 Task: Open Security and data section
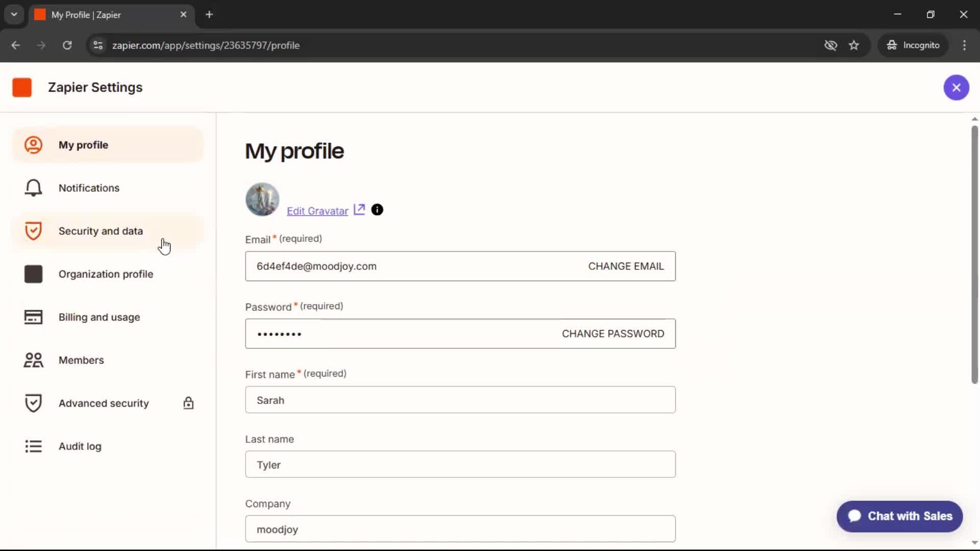[108, 231]
